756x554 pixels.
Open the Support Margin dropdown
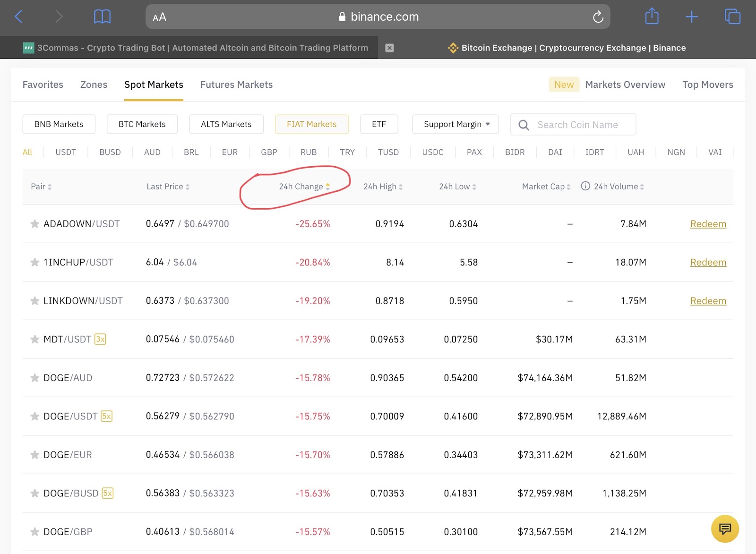pyautogui.click(x=455, y=124)
